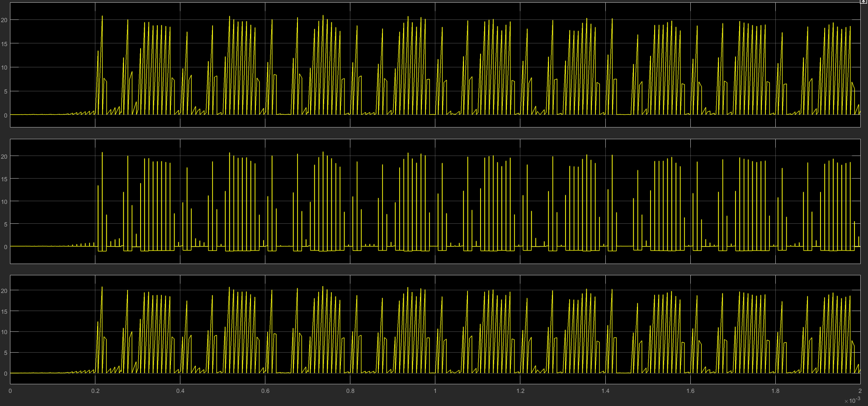Click the x-axis tick label 0.6
Viewport: 868px width, 406px height.
tap(265, 391)
